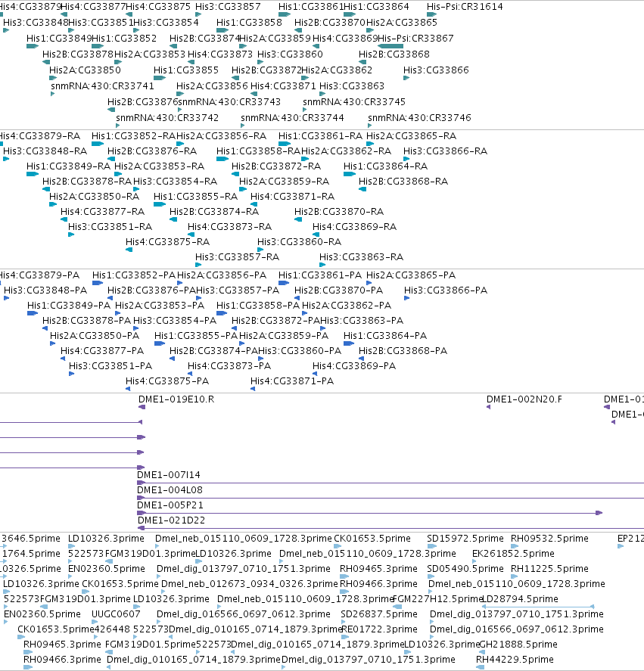The image size is (644, 671).
Task: Select protein His2B:CG33868-PA label
Action: pos(403,351)
